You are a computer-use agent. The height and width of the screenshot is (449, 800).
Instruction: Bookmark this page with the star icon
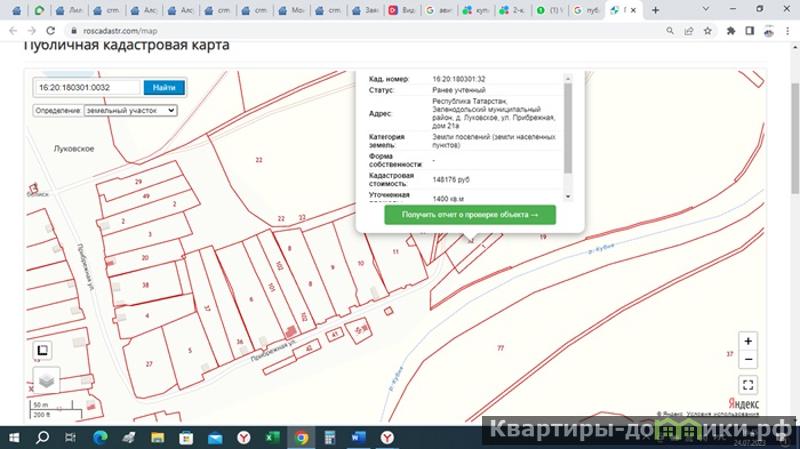708,30
